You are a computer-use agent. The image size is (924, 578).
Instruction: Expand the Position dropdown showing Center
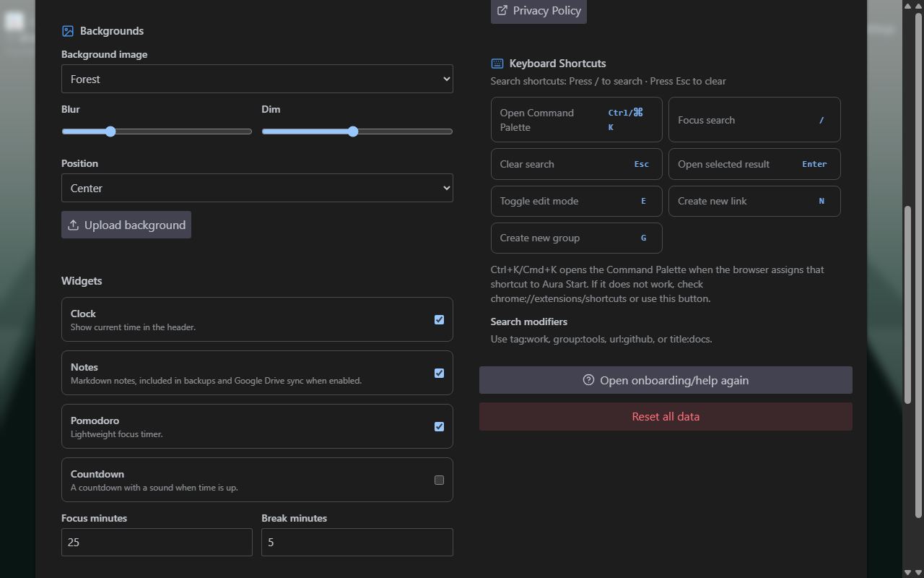click(x=257, y=188)
